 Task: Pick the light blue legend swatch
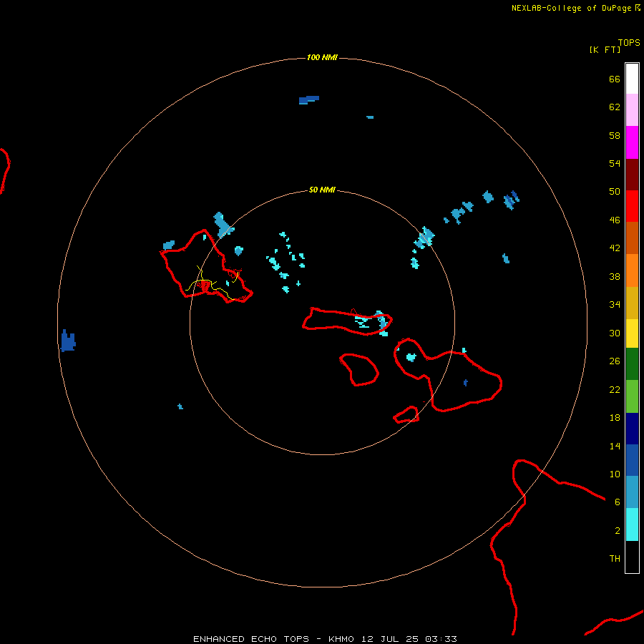632,492
